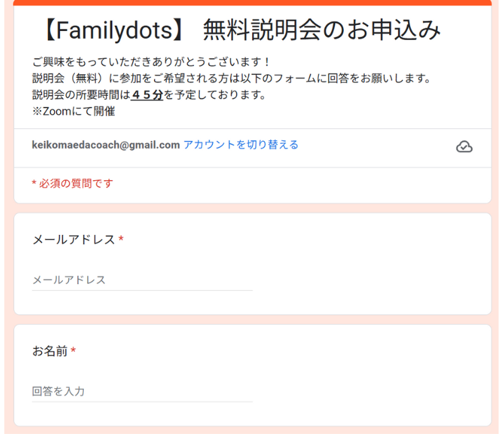This screenshot has width=504, height=434.
Task: Click the orange header bar above title
Action: [x=252, y=3]
